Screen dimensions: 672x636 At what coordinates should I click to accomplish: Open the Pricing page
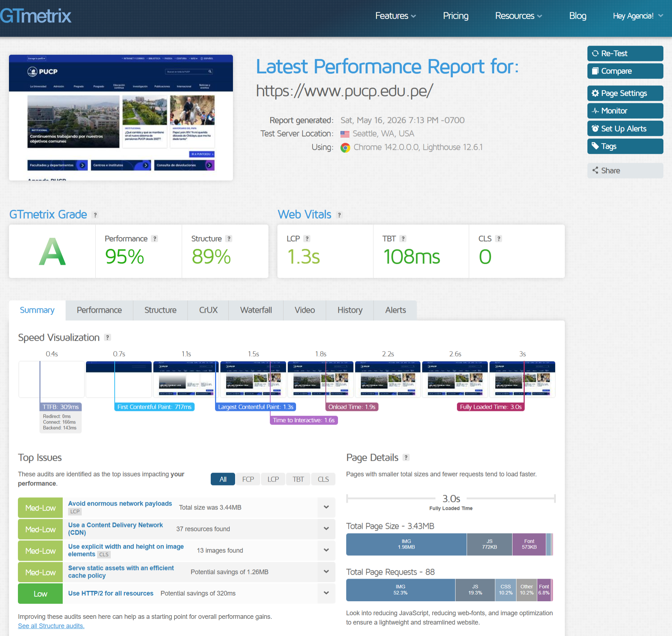tap(456, 16)
